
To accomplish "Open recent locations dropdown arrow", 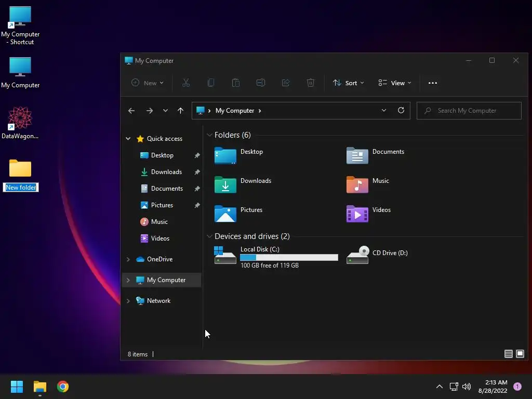I will 165,111.
